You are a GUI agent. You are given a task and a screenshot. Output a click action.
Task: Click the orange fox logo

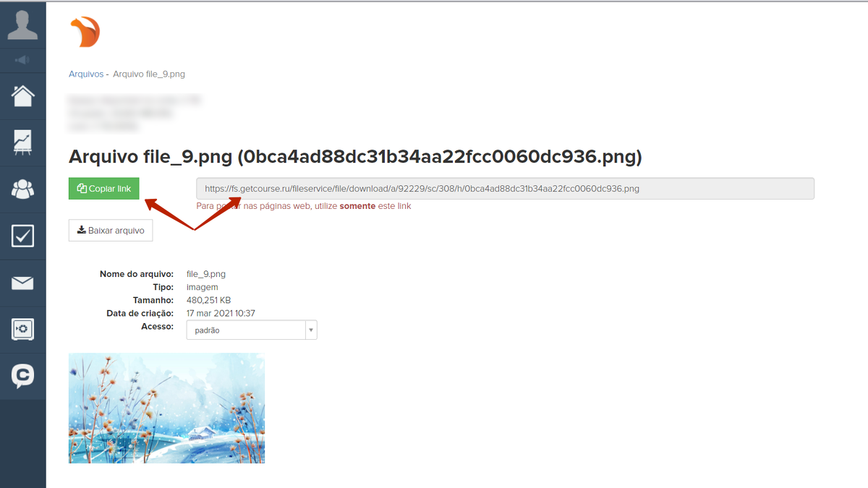85,33
